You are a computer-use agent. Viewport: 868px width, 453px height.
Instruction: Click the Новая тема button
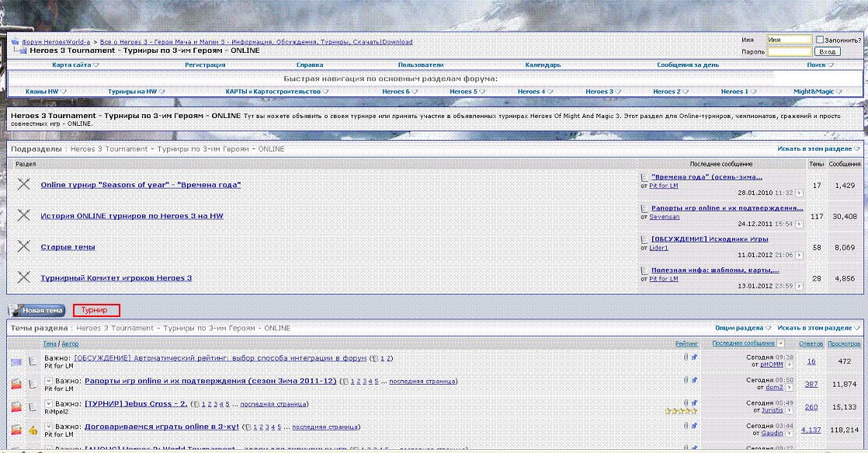click(x=37, y=310)
